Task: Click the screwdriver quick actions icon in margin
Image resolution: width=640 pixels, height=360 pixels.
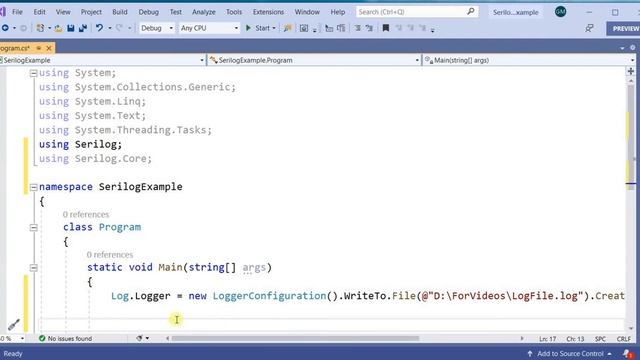Action: point(13,325)
